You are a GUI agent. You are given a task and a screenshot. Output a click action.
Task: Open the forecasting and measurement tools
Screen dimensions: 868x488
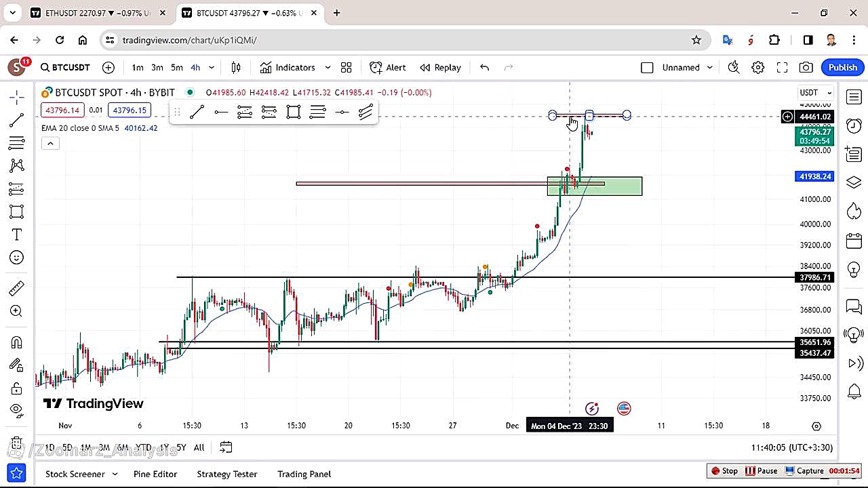(x=17, y=188)
